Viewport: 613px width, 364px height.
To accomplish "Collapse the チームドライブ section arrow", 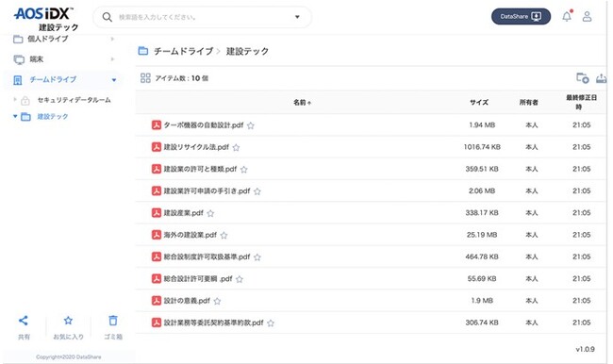I will 114,80.
